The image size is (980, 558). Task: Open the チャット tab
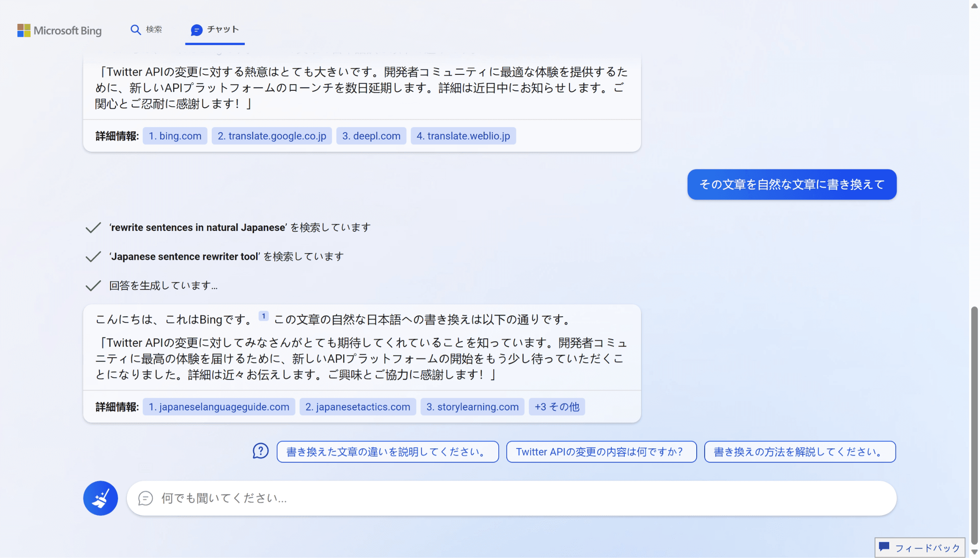215,29
